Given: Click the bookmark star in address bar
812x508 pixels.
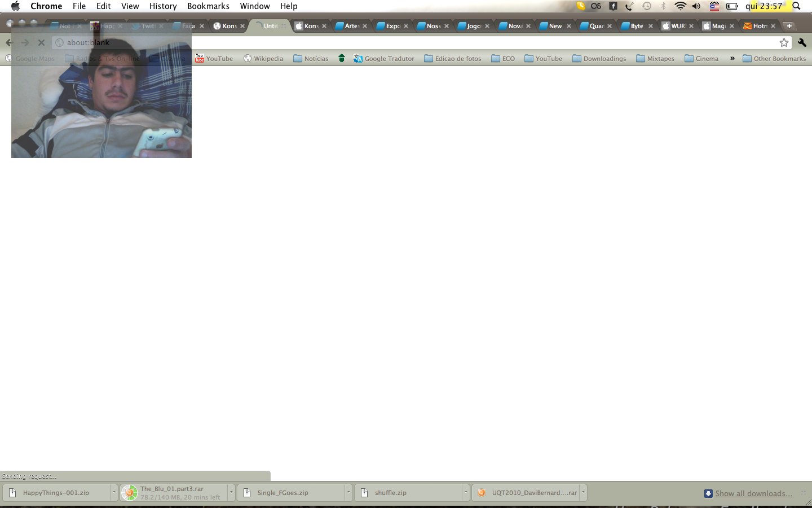Looking at the screenshot, I should point(784,42).
